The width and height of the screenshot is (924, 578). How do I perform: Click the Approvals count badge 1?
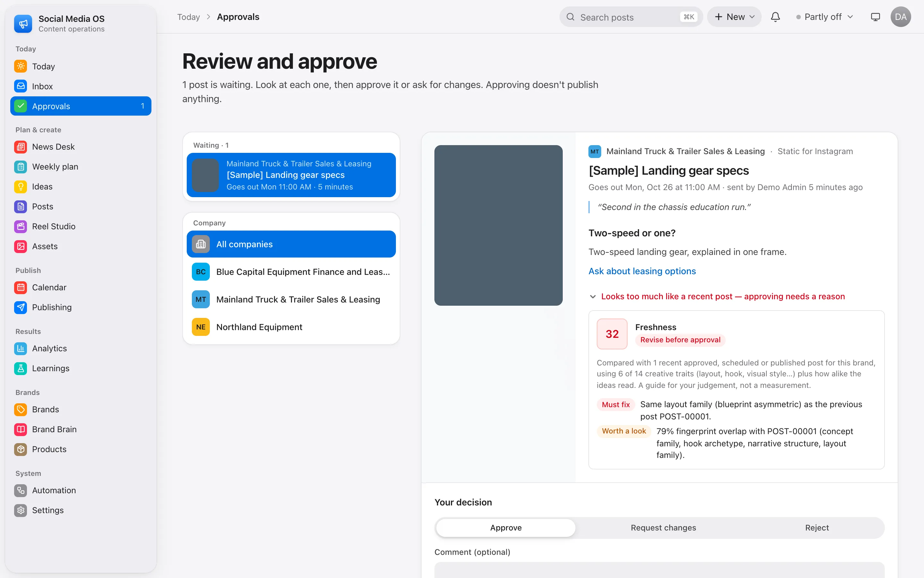click(142, 106)
